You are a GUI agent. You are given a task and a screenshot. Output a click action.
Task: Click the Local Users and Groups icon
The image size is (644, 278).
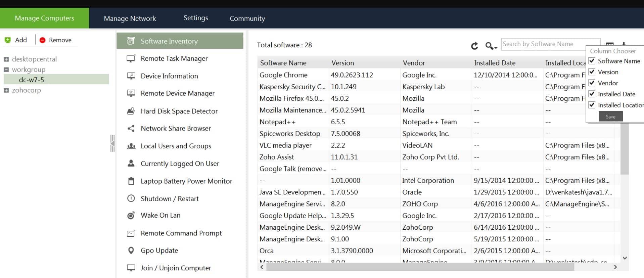(131, 146)
